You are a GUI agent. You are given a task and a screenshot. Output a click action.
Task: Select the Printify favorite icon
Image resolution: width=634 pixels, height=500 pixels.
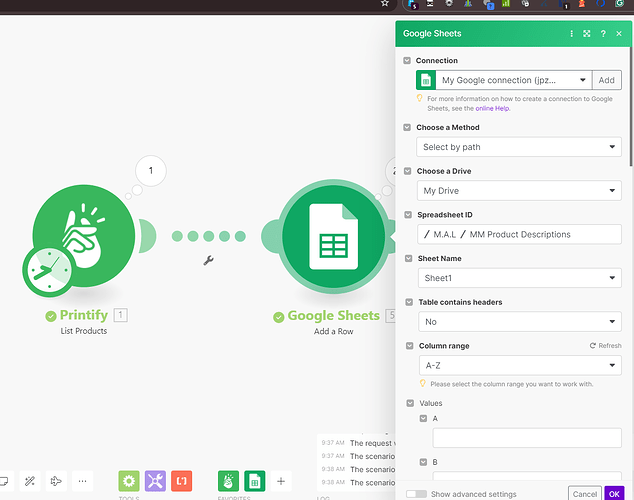(x=228, y=481)
